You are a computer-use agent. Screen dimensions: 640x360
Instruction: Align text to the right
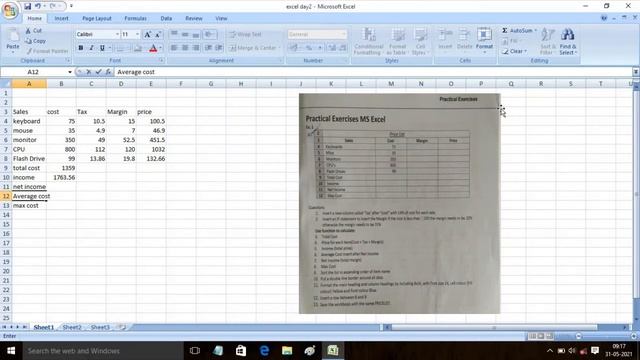pyautogui.click(x=196, y=48)
